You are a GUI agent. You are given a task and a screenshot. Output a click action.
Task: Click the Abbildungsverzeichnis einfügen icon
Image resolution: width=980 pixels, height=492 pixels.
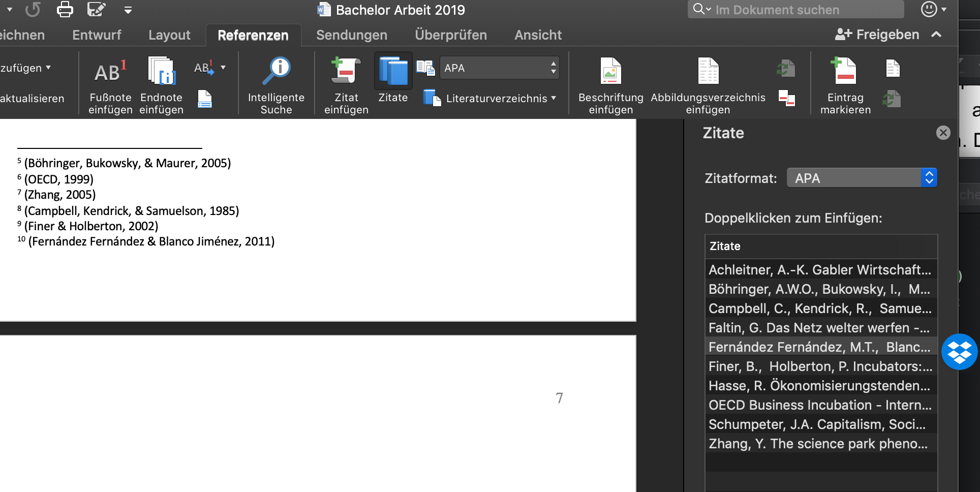pos(708,71)
